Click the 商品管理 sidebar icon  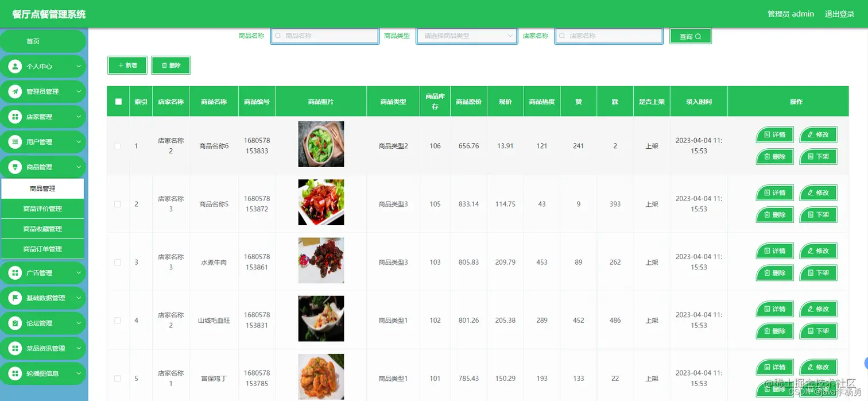click(15, 167)
